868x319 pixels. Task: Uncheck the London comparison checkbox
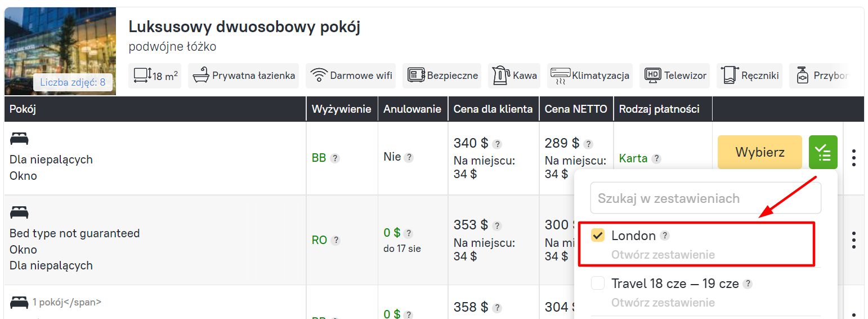[598, 236]
